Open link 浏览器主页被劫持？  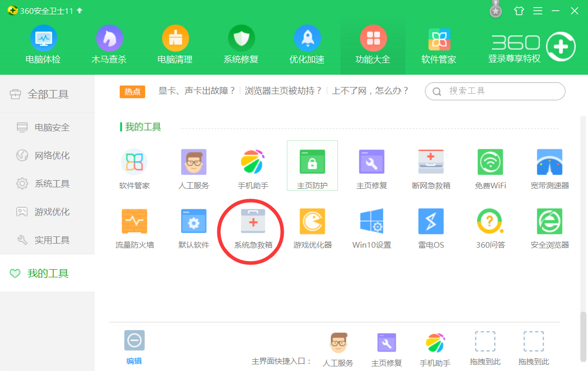click(x=283, y=91)
